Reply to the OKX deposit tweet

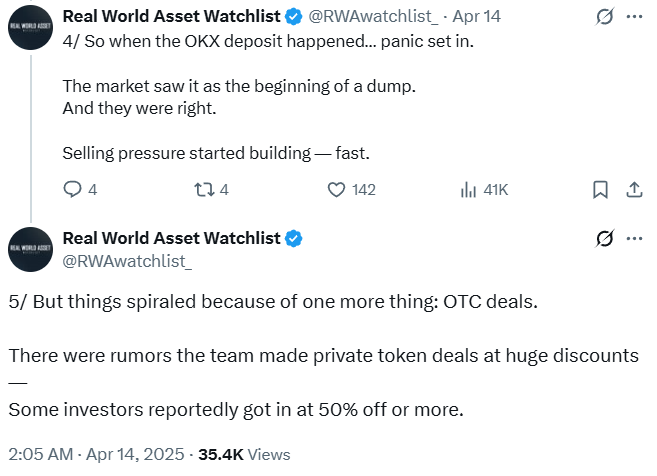click(x=73, y=189)
